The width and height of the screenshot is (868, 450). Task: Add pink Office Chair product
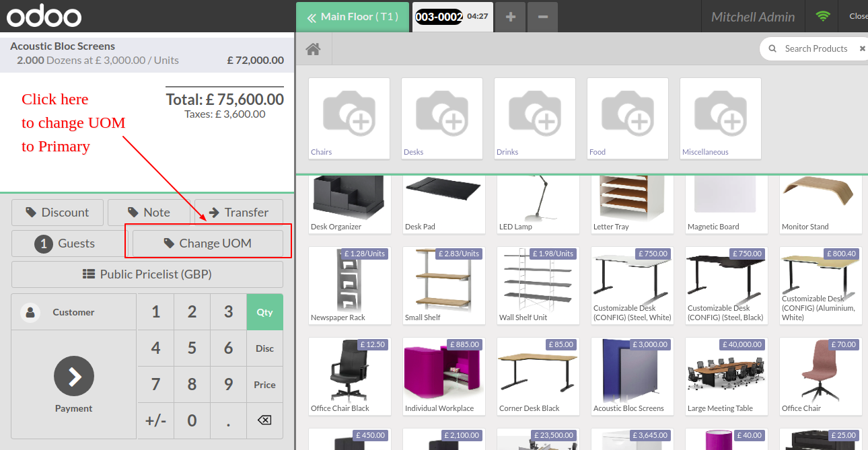[x=821, y=376]
